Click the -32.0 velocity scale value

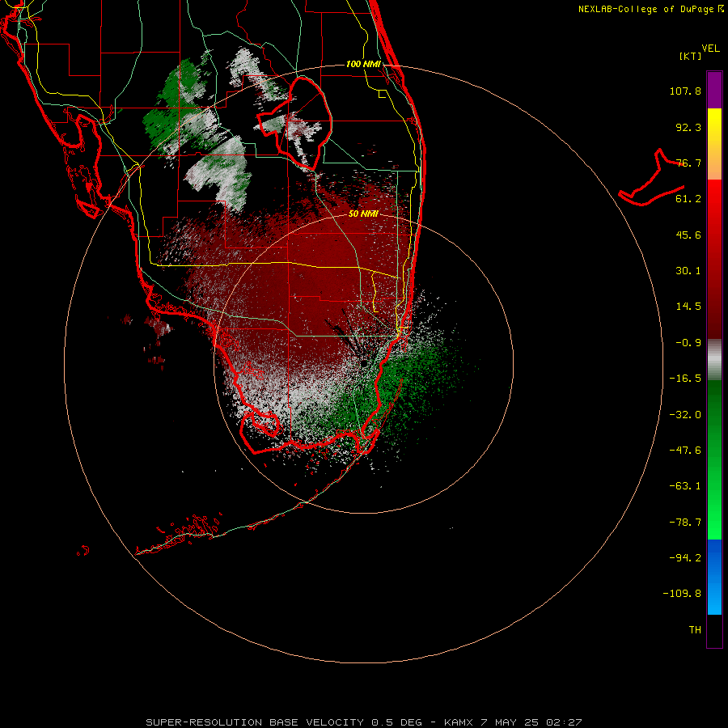(x=685, y=415)
